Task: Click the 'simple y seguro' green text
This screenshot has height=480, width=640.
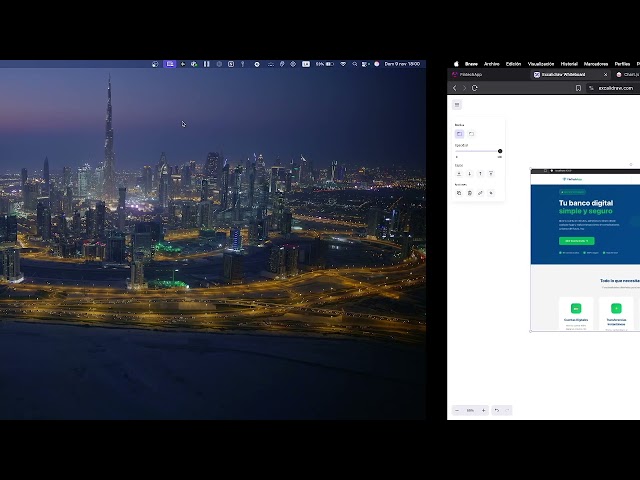Action: [x=586, y=211]
